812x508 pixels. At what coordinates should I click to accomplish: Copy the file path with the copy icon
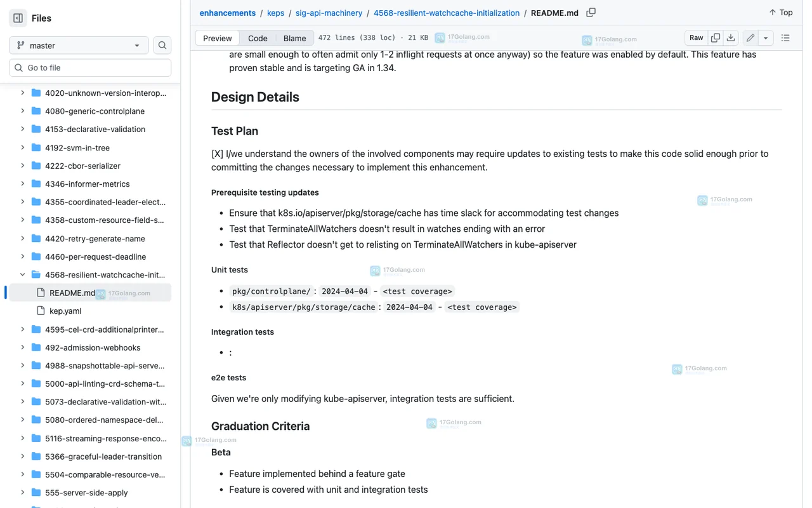click(x=591, y=13)
